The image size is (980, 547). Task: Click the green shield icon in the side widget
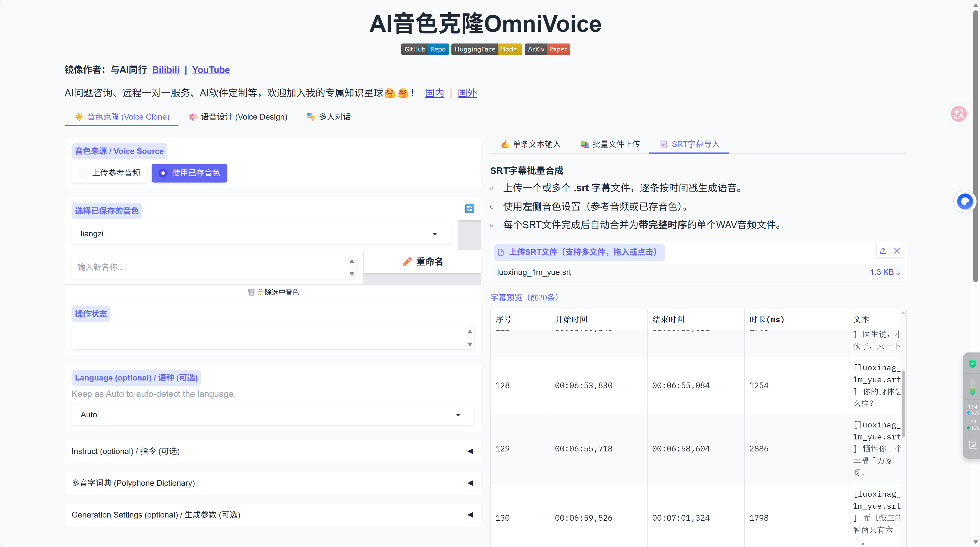pyautogui.click(x=972, y=364)
